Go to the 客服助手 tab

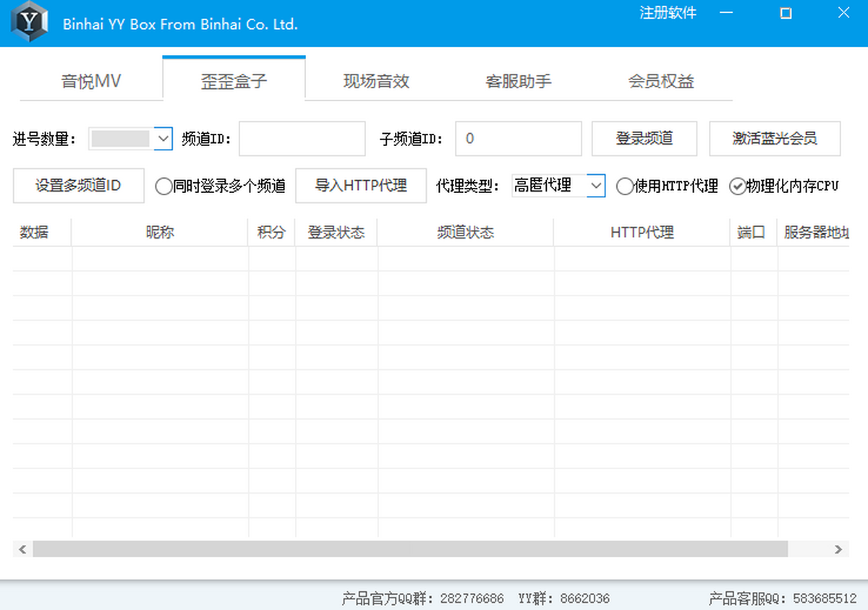coord(519,81)
